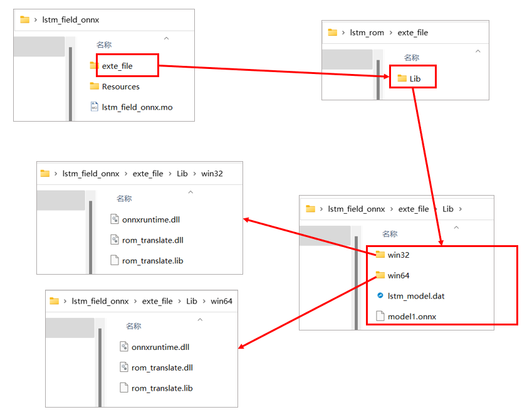Viewport: 532px width, 417px height.
Task: Select the lstm_field_onnx.mo file icon
Action: (94, 107)
